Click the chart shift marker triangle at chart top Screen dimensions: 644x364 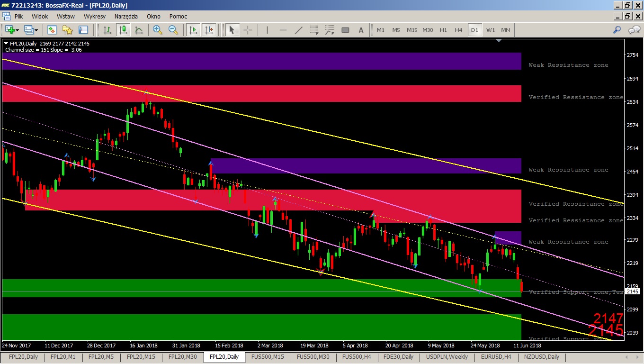(x=499, y=41)
